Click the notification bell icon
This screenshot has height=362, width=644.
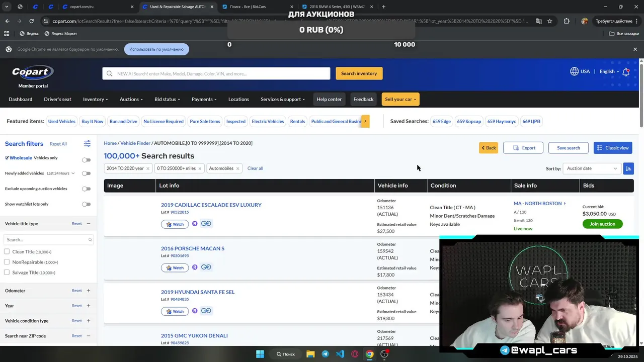(x=626, y=72)
